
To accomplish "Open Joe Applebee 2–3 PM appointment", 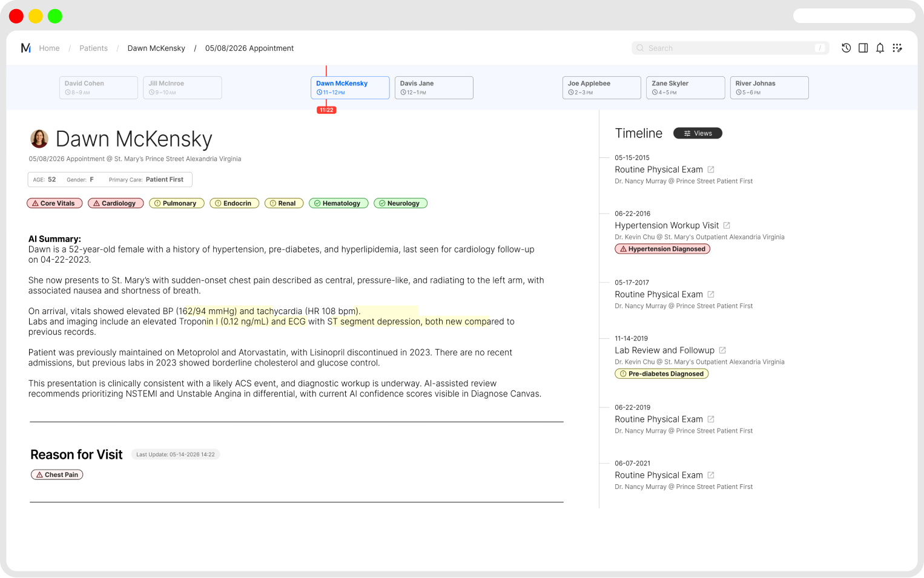I will click(x=601, y=88).
